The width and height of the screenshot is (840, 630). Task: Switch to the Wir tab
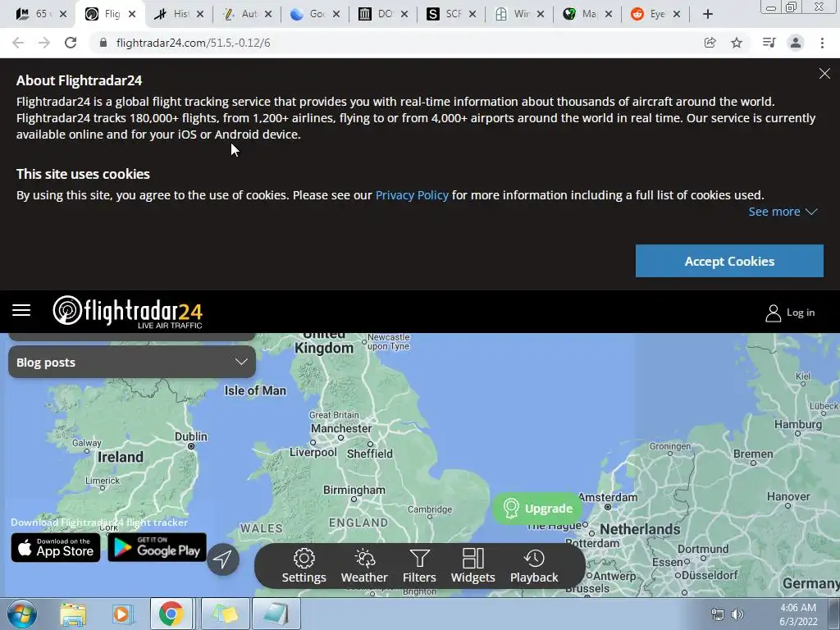click(x=519, y=14)
